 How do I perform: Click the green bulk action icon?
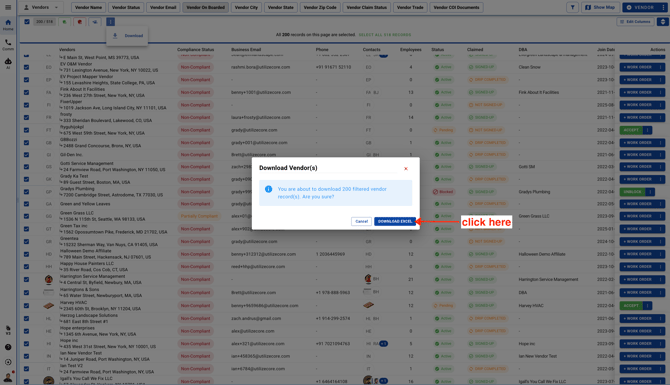(x=65, y=22)
